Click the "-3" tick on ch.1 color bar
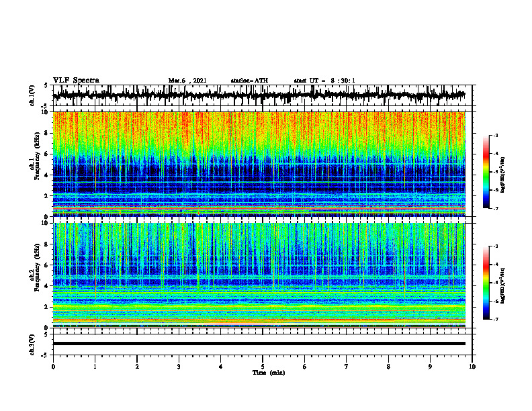Screen dimensions: 532x411 [x=496, y=135]
